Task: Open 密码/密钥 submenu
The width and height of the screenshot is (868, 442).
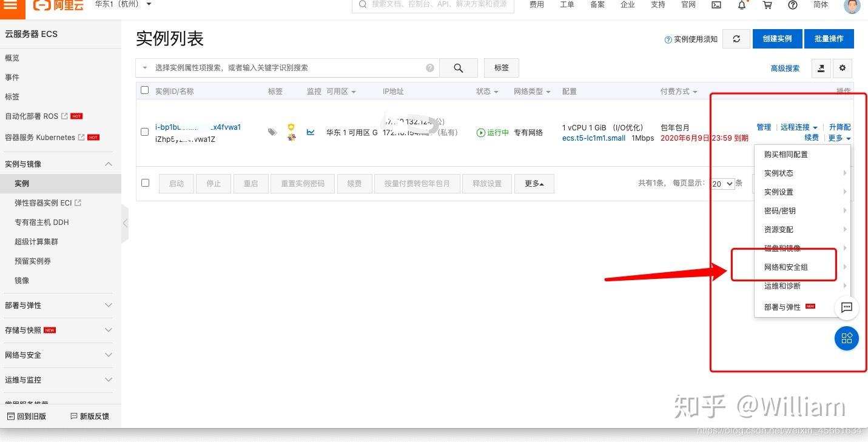Action: tap(802, 210)
